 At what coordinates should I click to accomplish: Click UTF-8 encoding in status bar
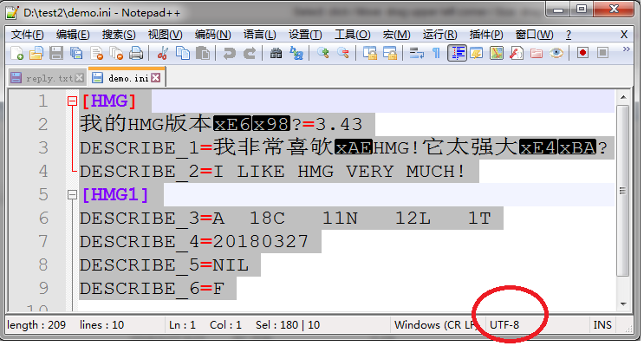(504, 325)
